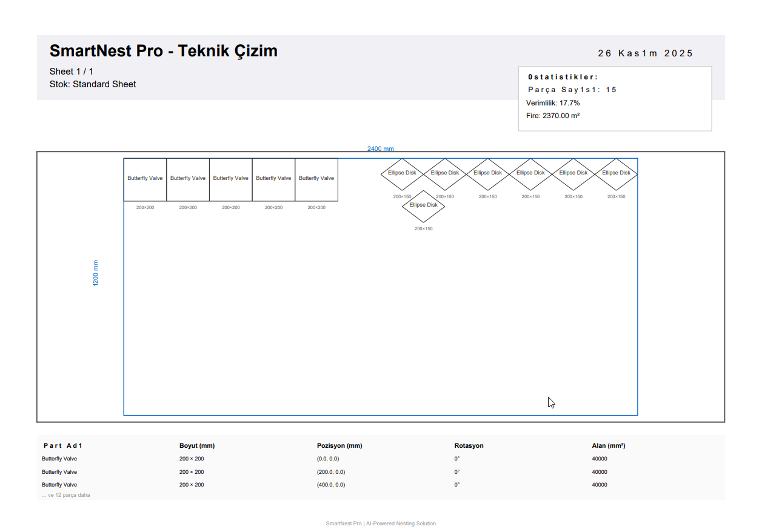Click the date "26 Kas1m 2025"
The width and height of the screenshot is (759, 532).
click(x=645, y=53)
